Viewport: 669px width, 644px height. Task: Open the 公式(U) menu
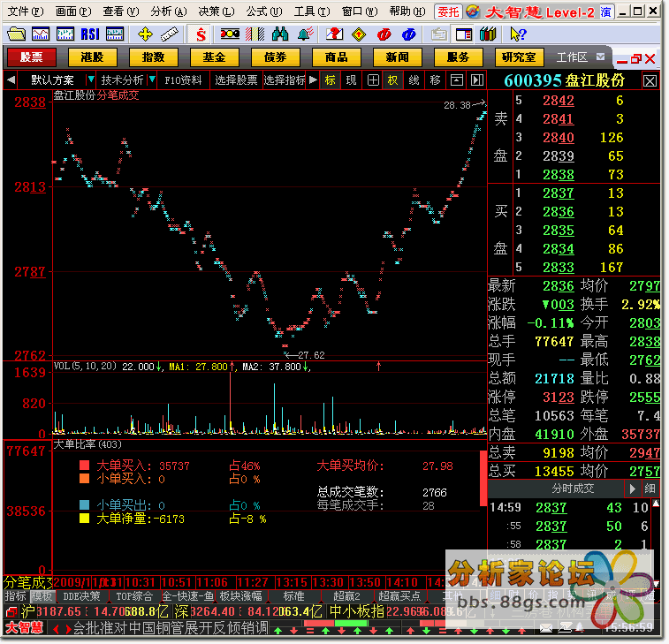coord(264,11)
